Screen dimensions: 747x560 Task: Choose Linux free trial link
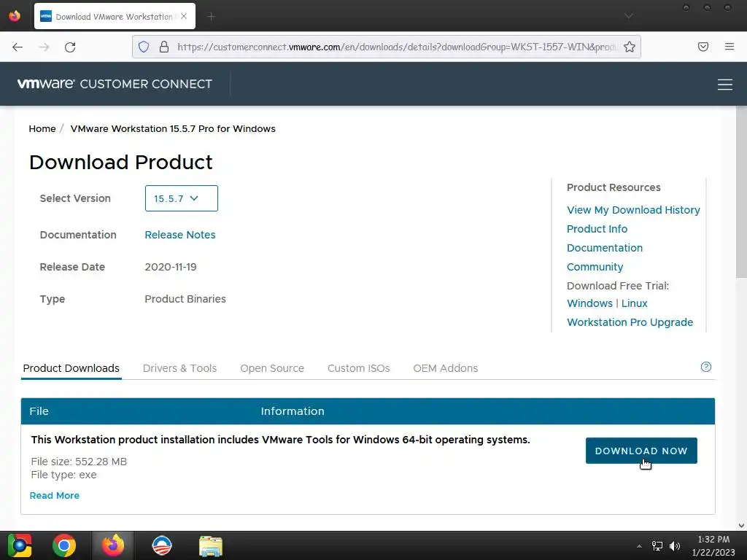coord(634,303)
